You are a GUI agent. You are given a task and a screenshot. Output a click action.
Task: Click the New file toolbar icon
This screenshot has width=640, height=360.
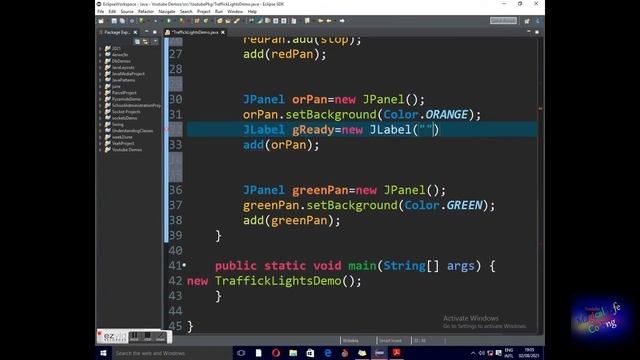click(x=101, y=21)
